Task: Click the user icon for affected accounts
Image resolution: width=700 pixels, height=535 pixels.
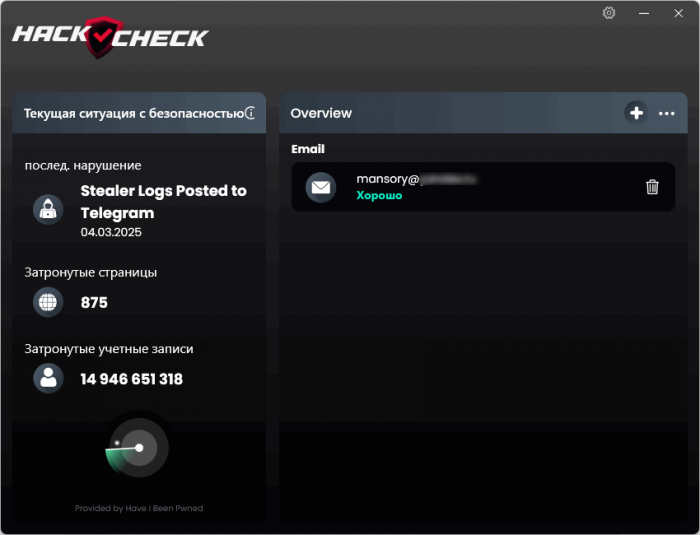Action: point(48,378)
